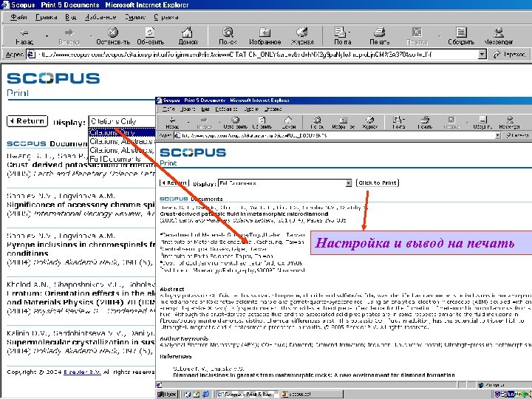The image size is (532, 399).
Task: Go Home (Домой) in main IE toolbar
Action: tap(188, 36)
